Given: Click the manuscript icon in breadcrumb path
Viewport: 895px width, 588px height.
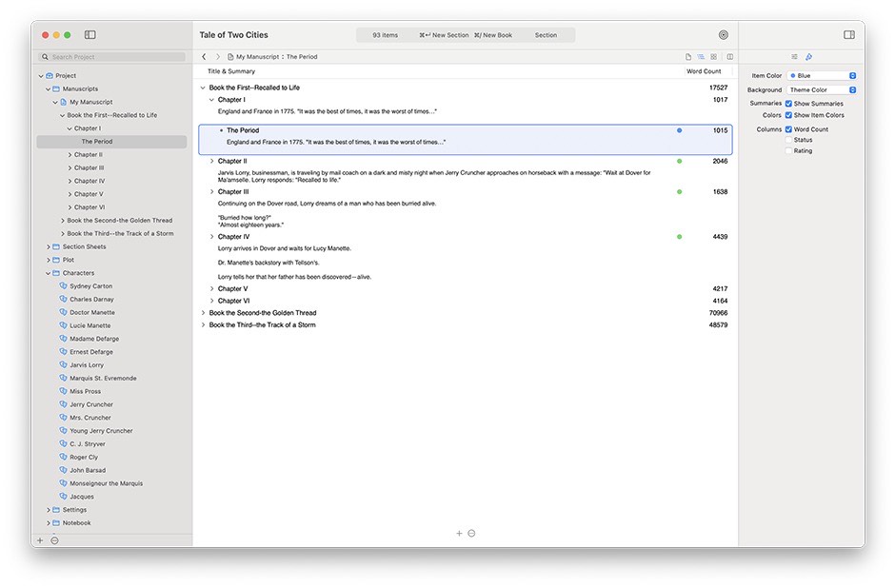Looking at the screenshot, I should (x=230, y=56).
